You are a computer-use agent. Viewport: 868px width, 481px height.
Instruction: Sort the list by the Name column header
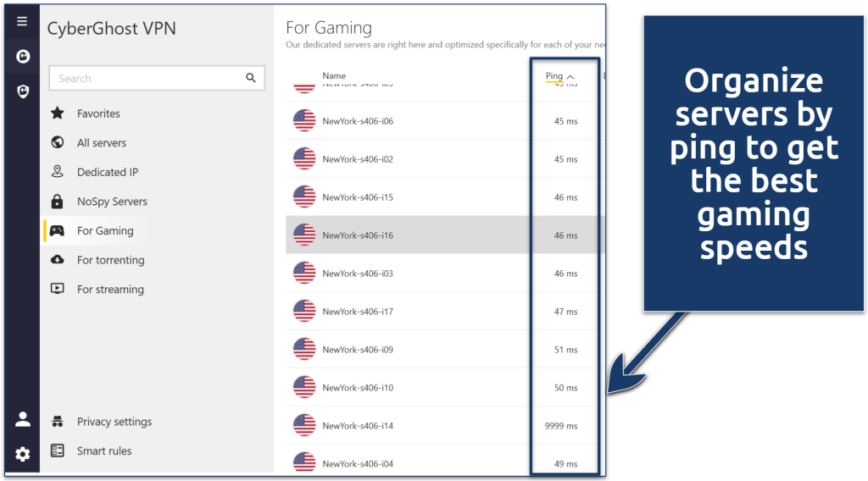click(334, 76)
